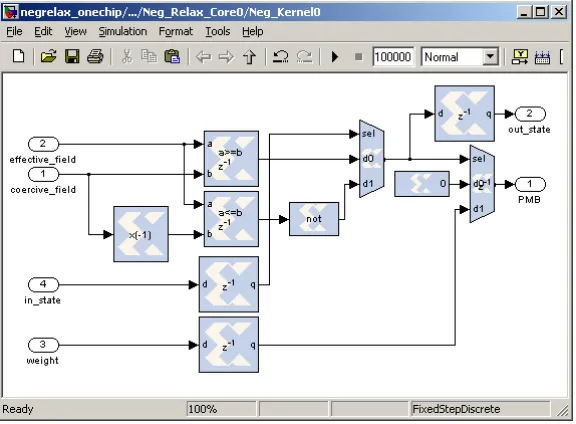
Task: Cut selection with the scissors icon
Action: point(127,57)
